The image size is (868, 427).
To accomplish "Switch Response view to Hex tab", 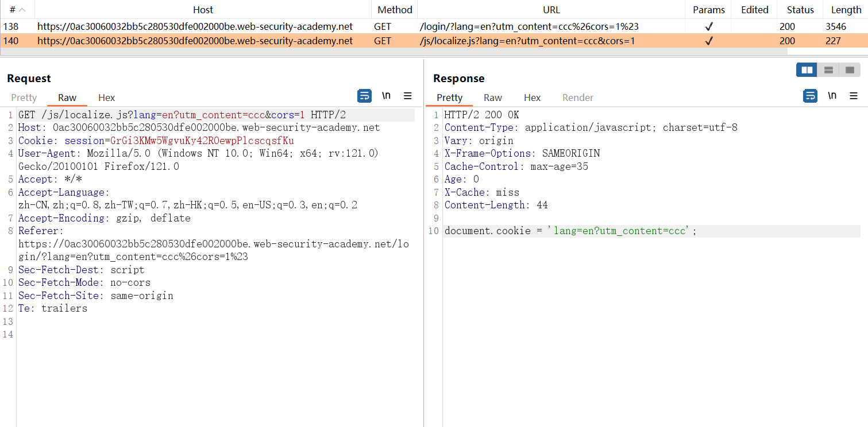I will (x=533, y=98).
